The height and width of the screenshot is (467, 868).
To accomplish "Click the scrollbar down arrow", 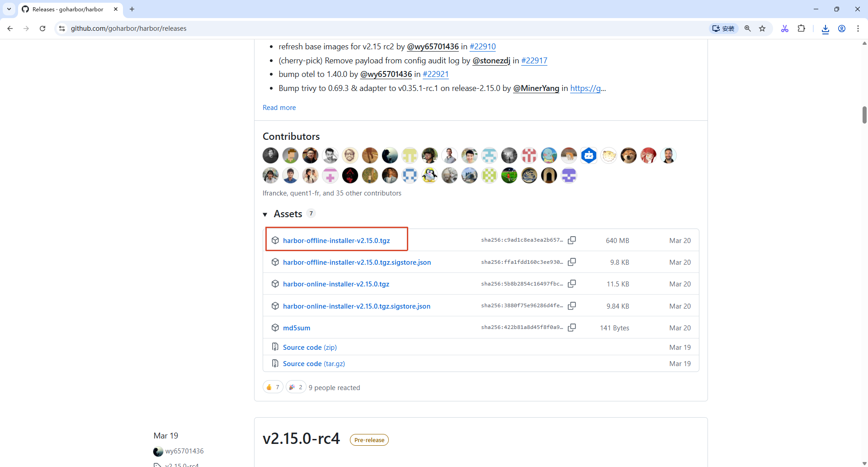I will point(864,463).
